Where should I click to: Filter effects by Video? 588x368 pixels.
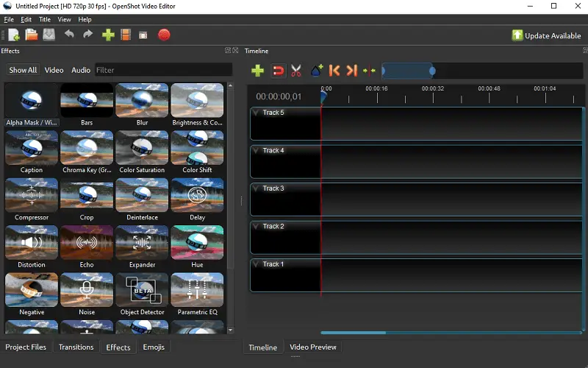[54, 70]
